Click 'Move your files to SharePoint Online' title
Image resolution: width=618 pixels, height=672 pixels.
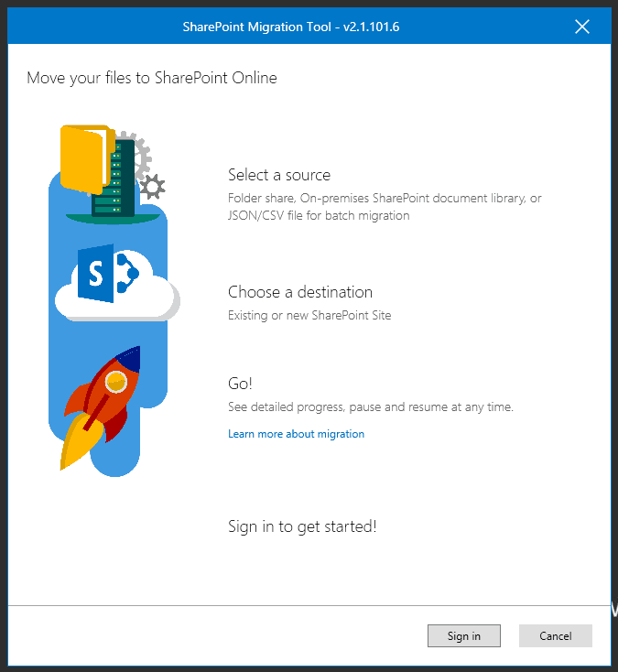152,78
